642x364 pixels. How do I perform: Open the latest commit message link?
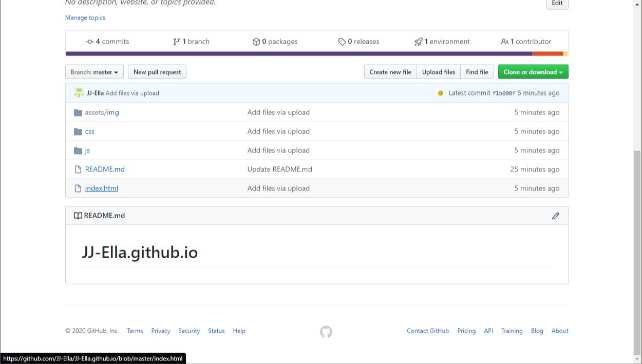tap(133, 93)
